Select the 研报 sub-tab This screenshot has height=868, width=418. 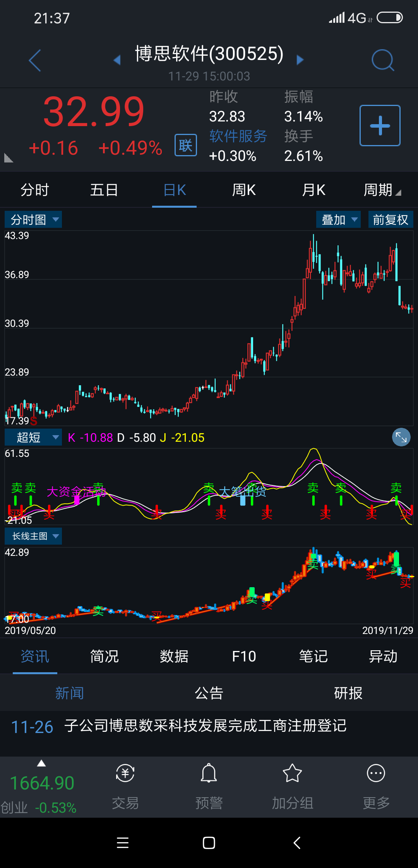click(x=348, y=693)
